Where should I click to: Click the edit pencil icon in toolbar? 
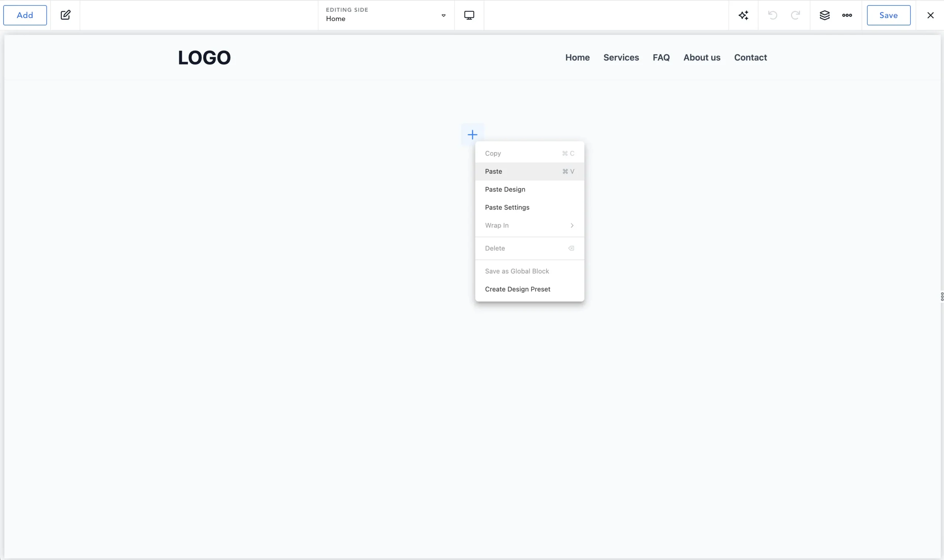pos(65,15)
